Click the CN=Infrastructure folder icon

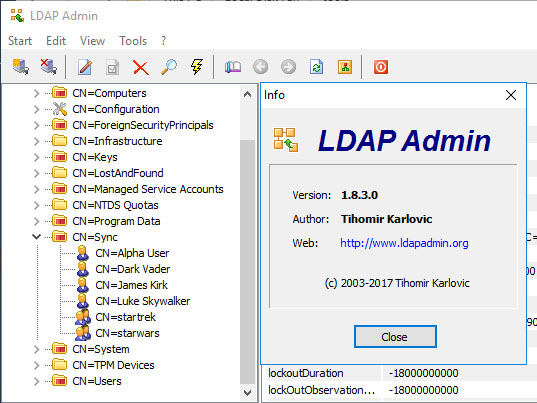point(60,141)
